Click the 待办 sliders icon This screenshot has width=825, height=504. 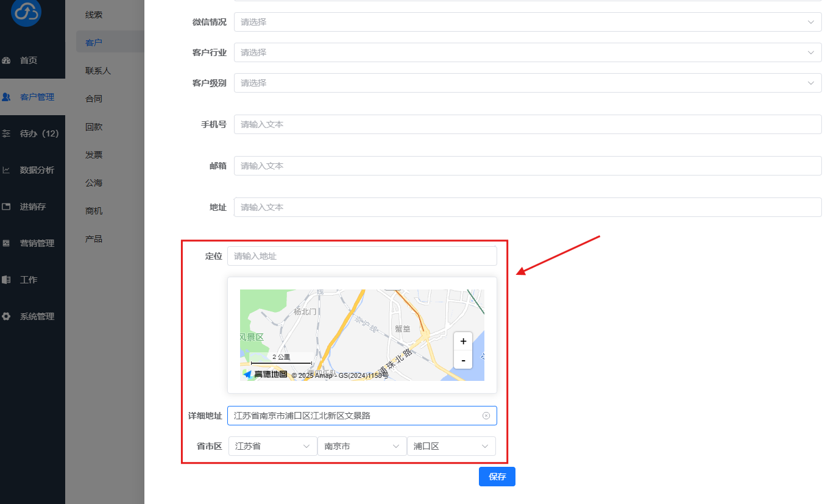pos(7,133)
